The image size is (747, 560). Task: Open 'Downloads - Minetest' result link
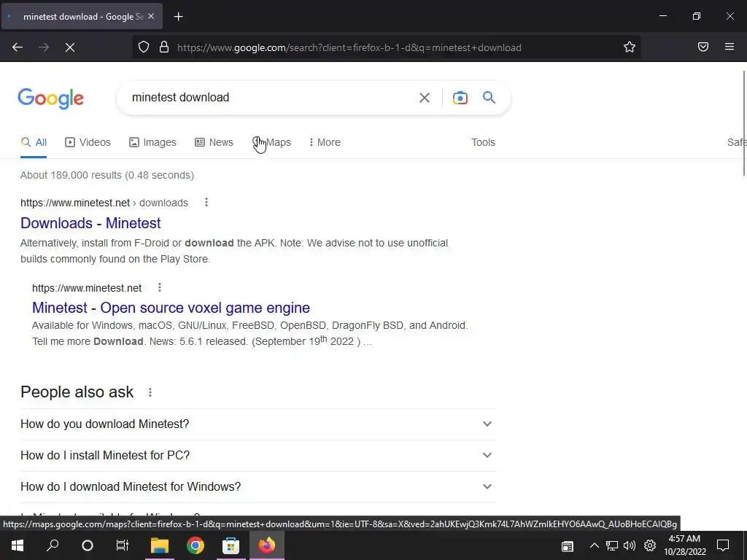pyautogui.click(x=90, y=223)
